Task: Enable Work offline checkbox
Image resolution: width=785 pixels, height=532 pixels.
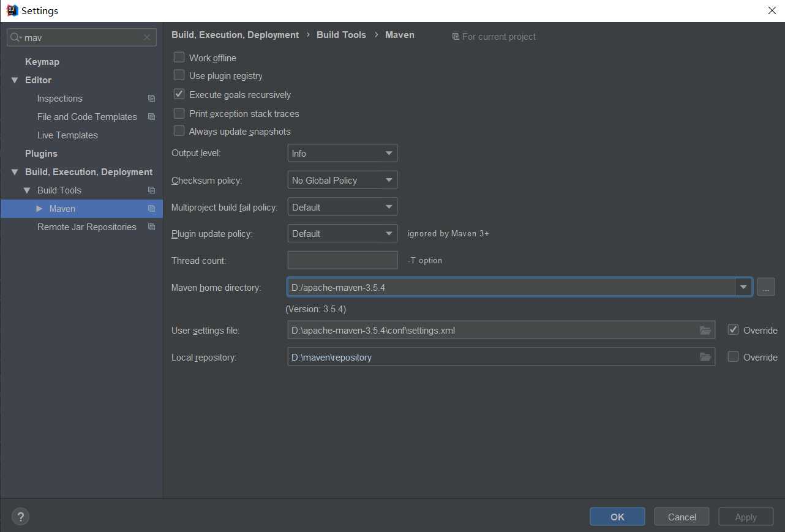Action: coord(179,57)
